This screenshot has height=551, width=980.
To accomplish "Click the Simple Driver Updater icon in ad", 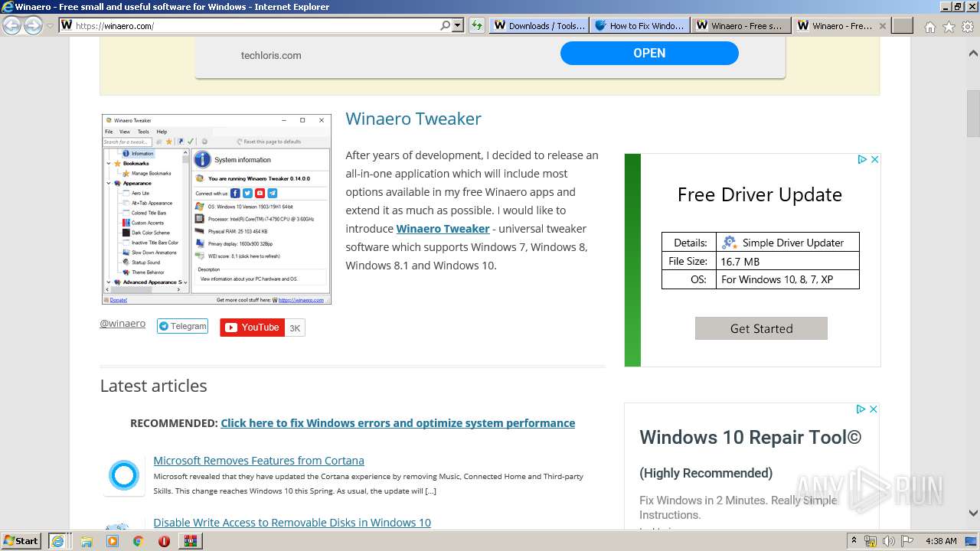I will tap(729, 242).
